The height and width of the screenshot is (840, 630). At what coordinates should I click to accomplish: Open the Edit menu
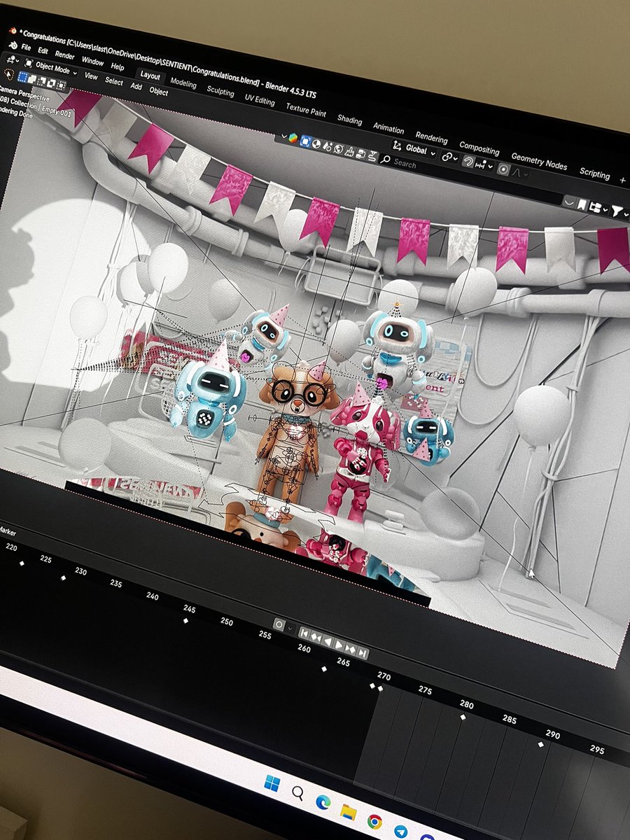43,50
